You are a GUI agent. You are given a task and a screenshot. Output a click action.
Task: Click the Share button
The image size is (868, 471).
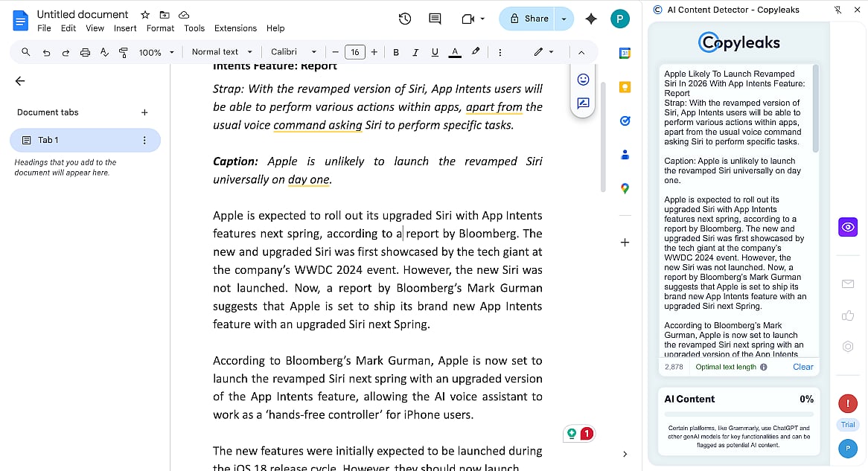pos(534,18)
